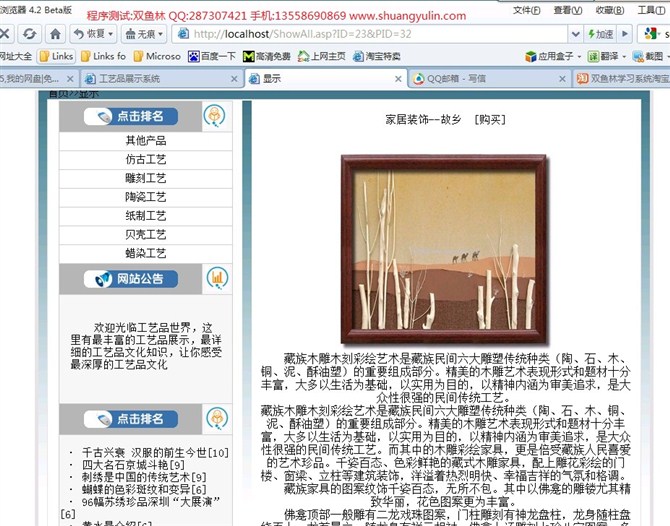
Task: Click the 加速 accelerate button
Action: pos(601,34)
